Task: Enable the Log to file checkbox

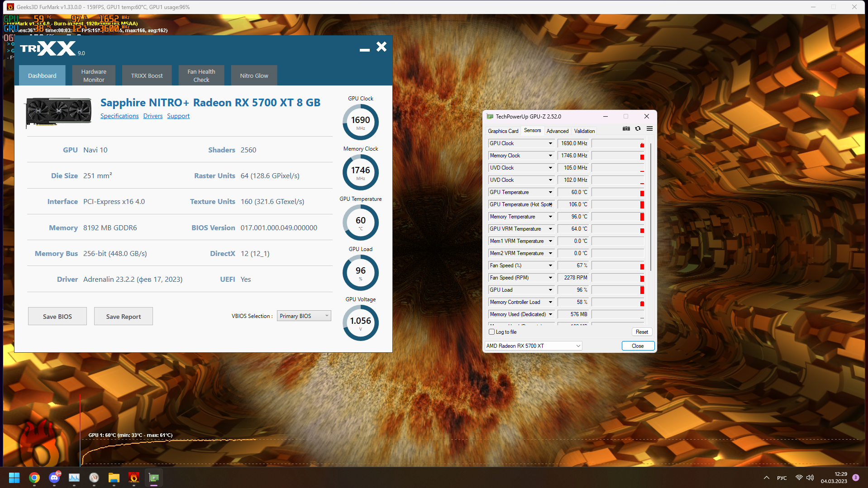Action: [x=492, y=332]
